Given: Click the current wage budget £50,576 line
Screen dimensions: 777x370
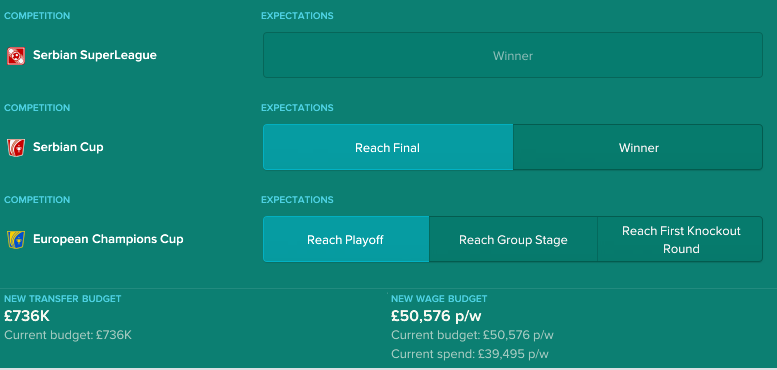Looking at the screenshot, I should point(472,335).
